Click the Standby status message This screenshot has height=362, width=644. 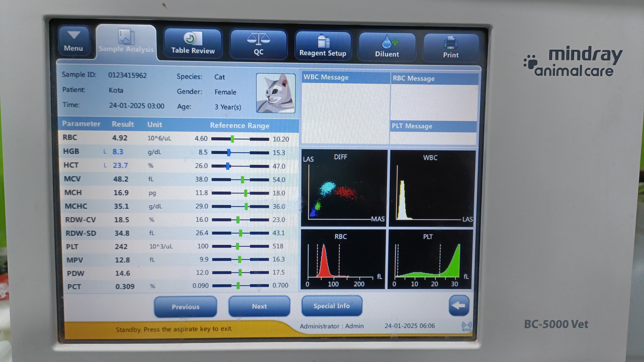174,329
